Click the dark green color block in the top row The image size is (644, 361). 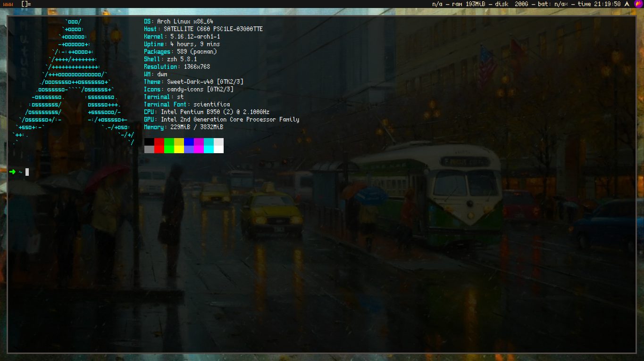(x=169, y=142)
